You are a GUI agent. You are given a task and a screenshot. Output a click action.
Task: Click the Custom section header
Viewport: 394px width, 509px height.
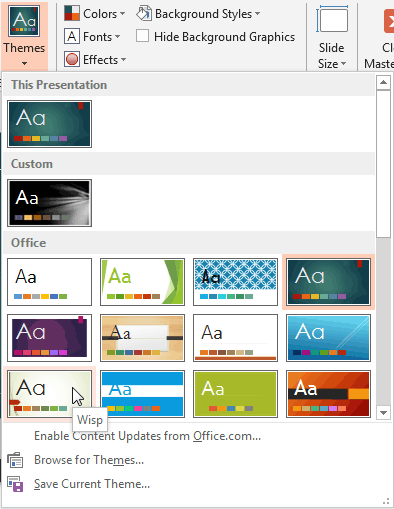pyautogui.click(x=189, y=164)
